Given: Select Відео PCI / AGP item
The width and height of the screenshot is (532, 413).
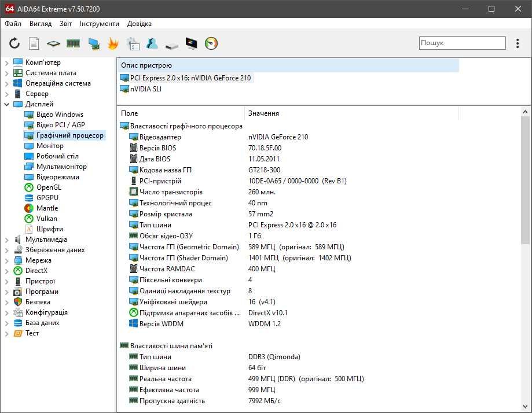Looking at the screenshot, I should point(60,125).
